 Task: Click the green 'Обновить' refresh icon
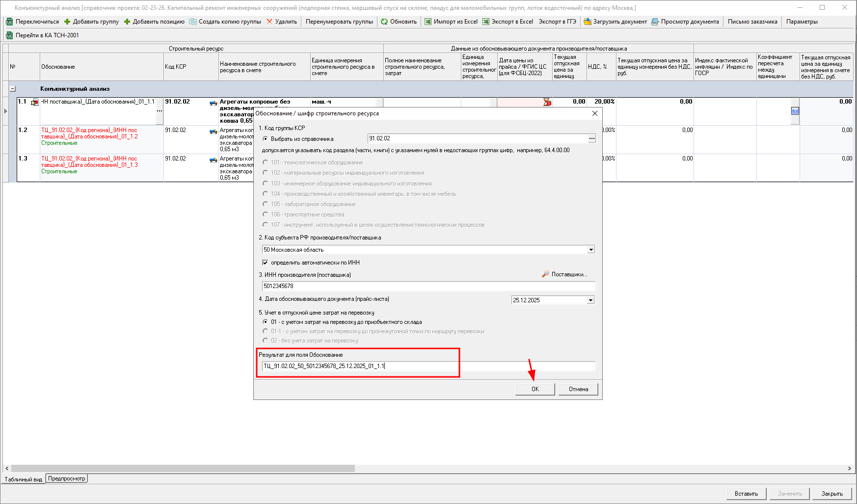384,22
